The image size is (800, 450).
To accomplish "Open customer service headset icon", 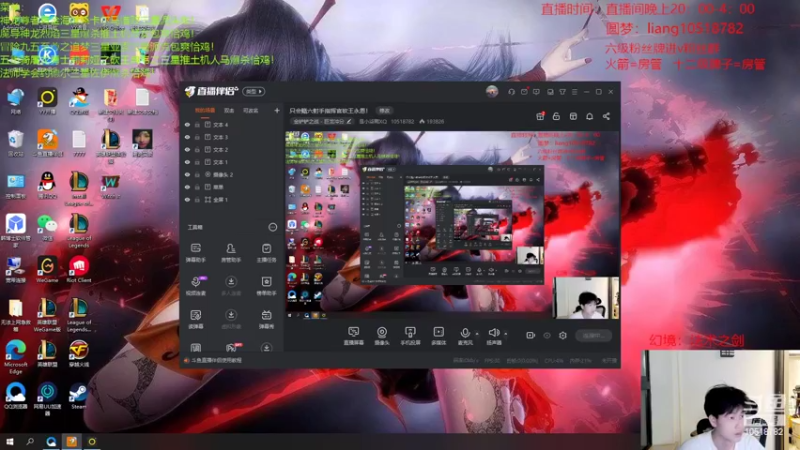I will point(511,92).
